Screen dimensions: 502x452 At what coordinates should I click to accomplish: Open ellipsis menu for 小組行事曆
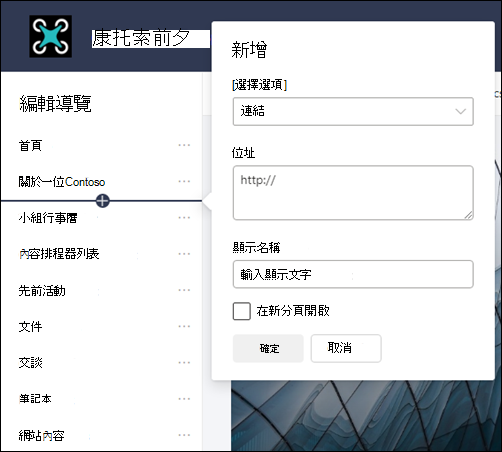pyautogui.click(x=184, y=218)
